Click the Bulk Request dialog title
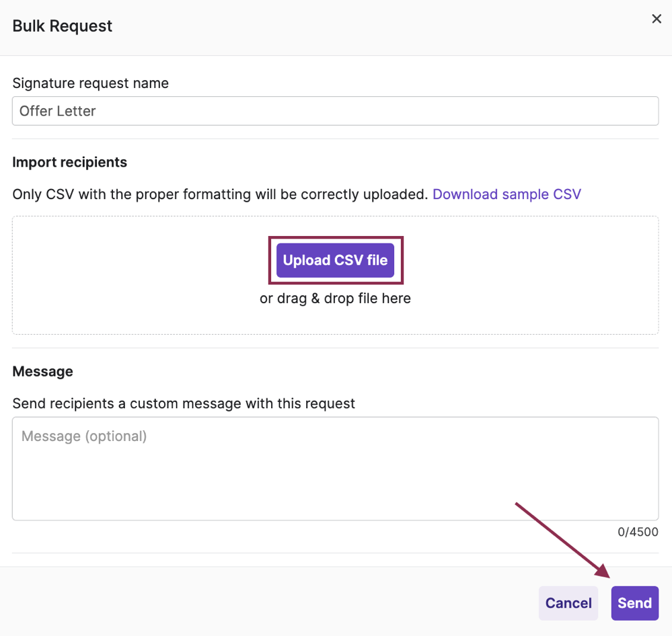 click(x=63, y=26)
